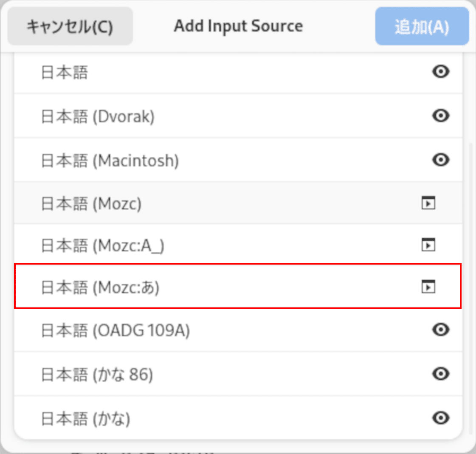Show the 日本語 (Dvorak) layout preview

point(440,116)
